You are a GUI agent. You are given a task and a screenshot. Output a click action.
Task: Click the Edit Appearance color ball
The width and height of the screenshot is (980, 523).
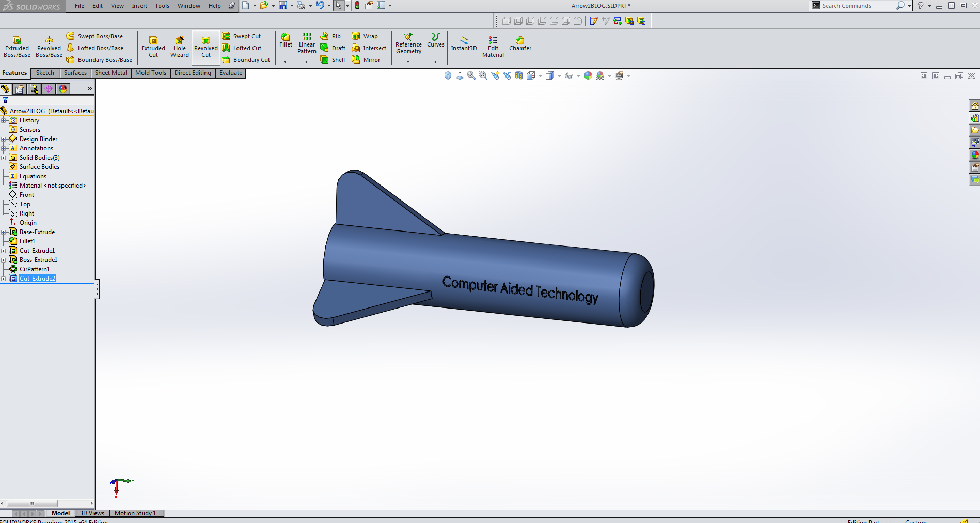(x=588, y=75)
